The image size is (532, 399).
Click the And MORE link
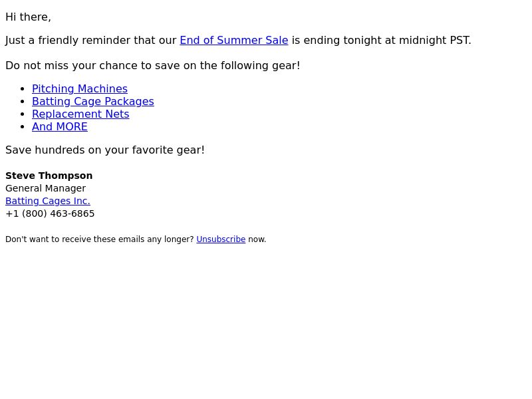pos(60,127)
